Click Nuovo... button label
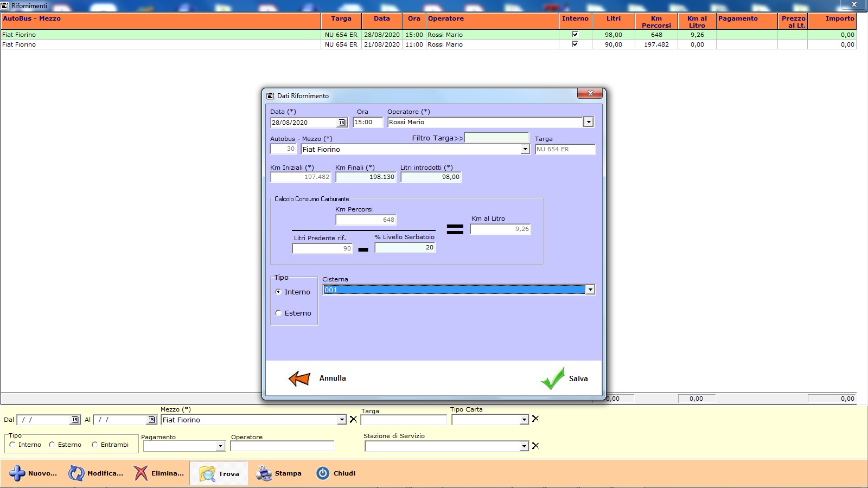Viewport: 868px width, 488px height. tap(42, 473)
